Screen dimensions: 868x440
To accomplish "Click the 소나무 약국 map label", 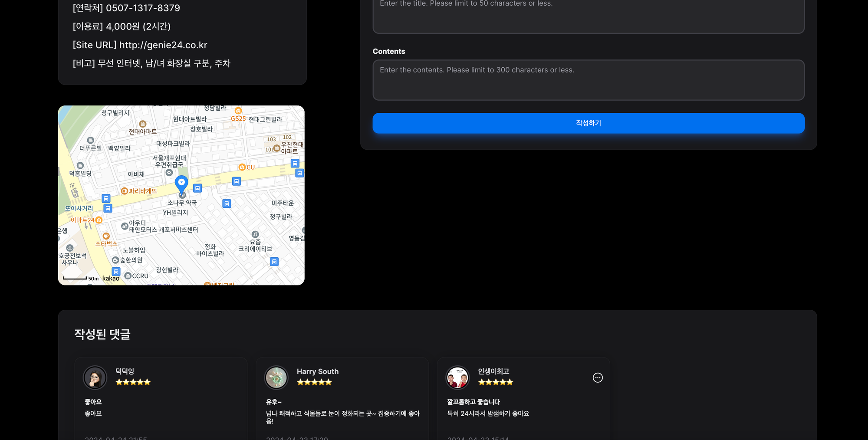I will click(182, 203).
